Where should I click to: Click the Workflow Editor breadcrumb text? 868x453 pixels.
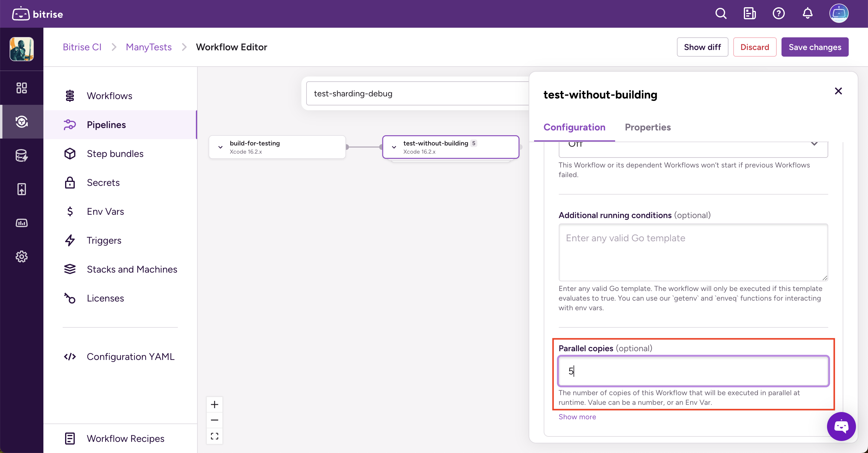tap(231, 47)
